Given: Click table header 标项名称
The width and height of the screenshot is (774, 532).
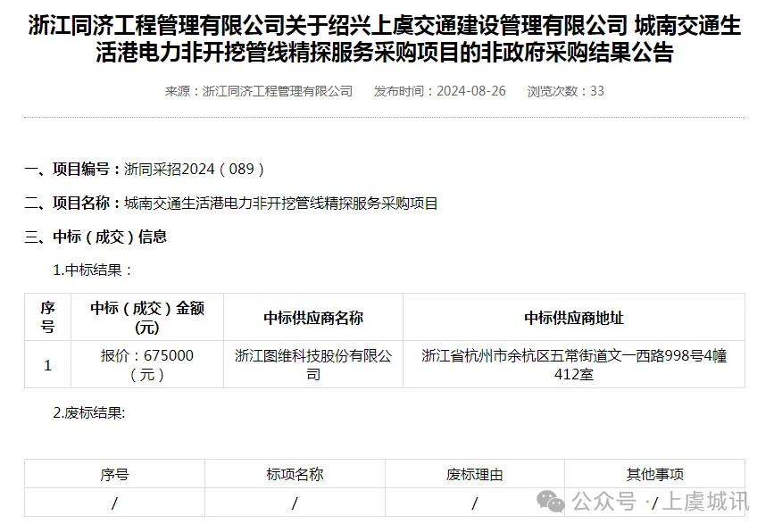Looking at the screenshot, I should [295, 474].
